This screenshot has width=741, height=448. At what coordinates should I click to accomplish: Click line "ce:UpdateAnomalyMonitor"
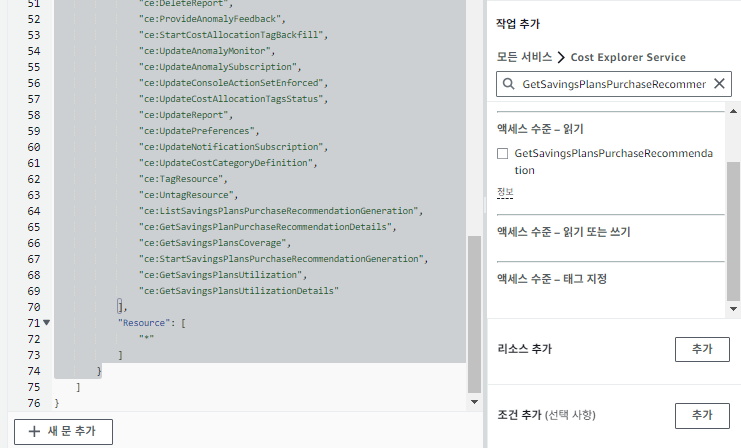pyautogui.click(x=207, y=51)
